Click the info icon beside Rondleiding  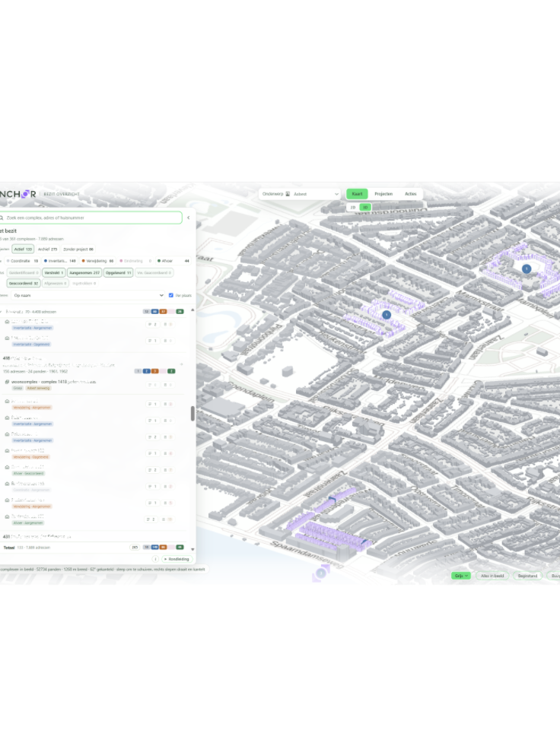click(155, 559)
